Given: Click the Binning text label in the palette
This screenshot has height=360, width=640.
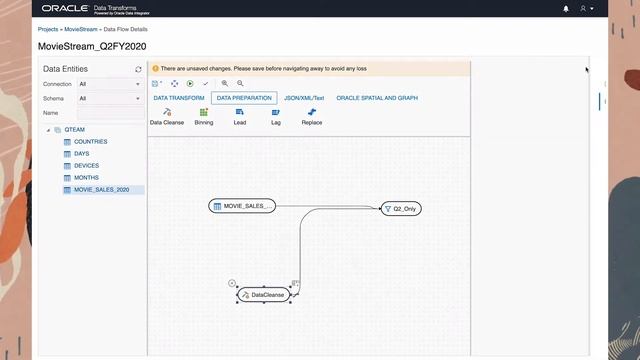Looking at the screenshot, I should click(204, 122).
